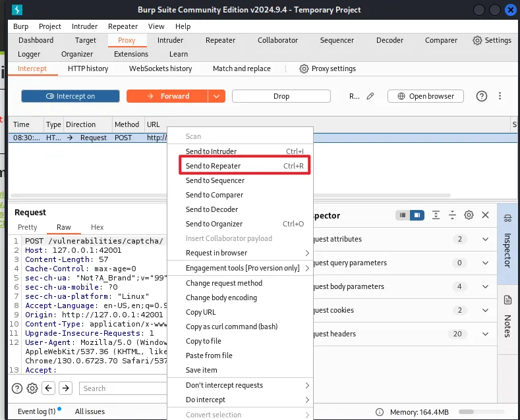520x420 pixels.
Task: Open the Extensions tab
Action: (x=131, y=54)
